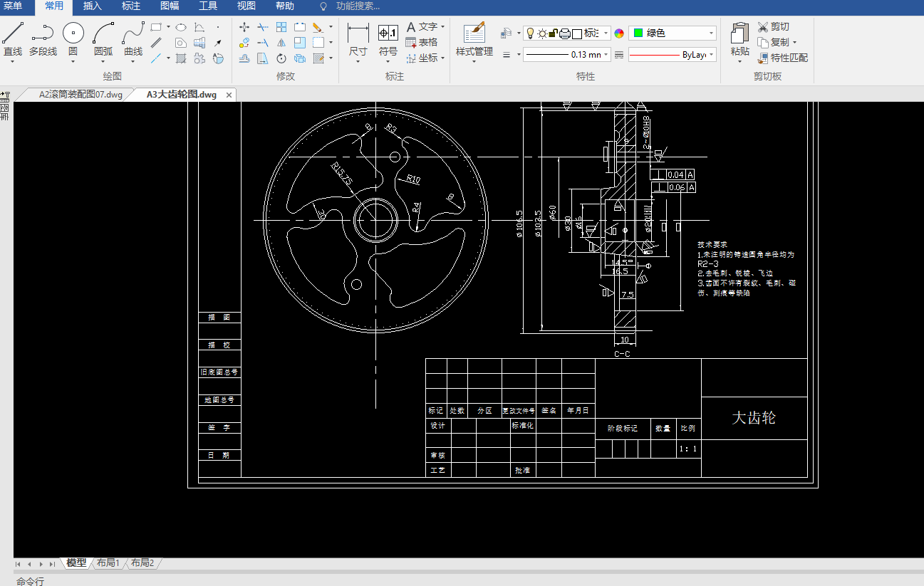
Task: Open the 绿色 color dropdown
Action: coord(672,33)
